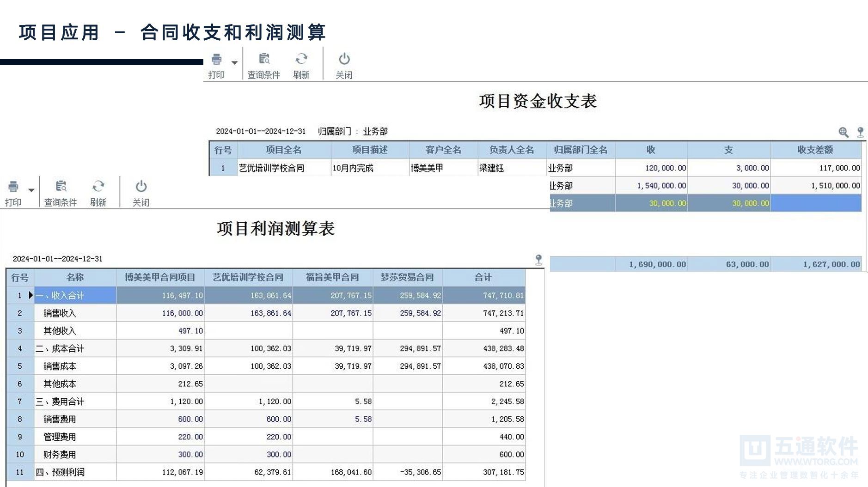Select row 财务费用
Image resolution: width=868 pixels, height=487 pixels.
pyautogui.click(x=266, y=454)
